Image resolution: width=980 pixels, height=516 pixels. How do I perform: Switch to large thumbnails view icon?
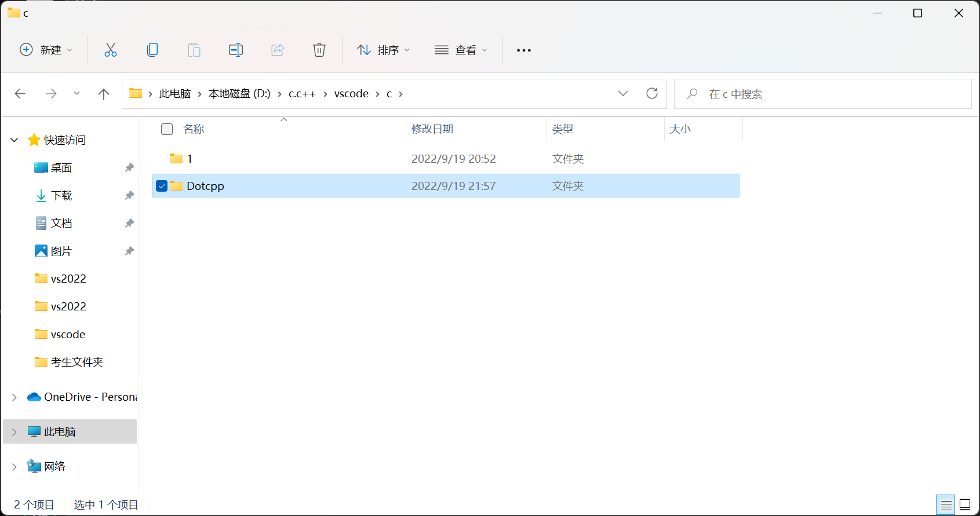coord(964,504)
